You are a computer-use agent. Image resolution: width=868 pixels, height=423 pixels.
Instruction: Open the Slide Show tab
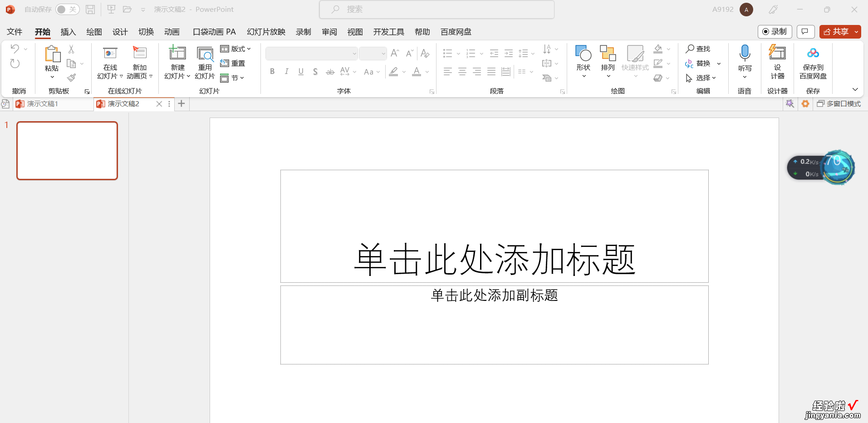pos(266,32)
